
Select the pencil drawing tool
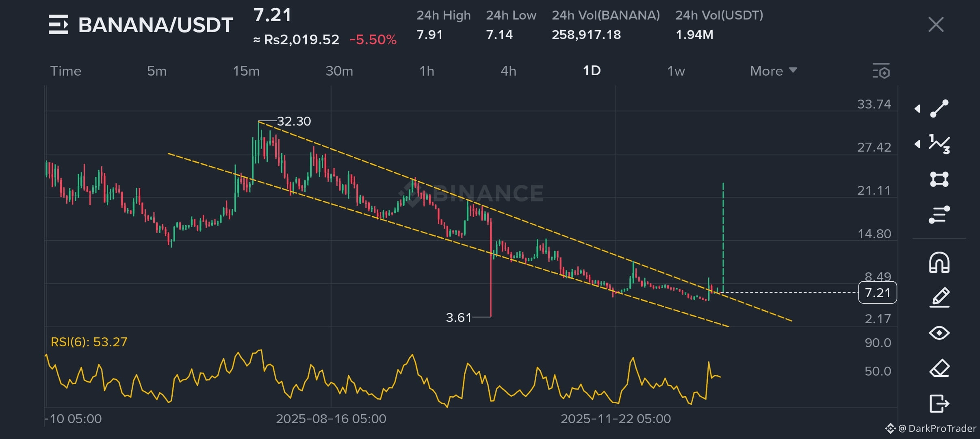point(939,298)
